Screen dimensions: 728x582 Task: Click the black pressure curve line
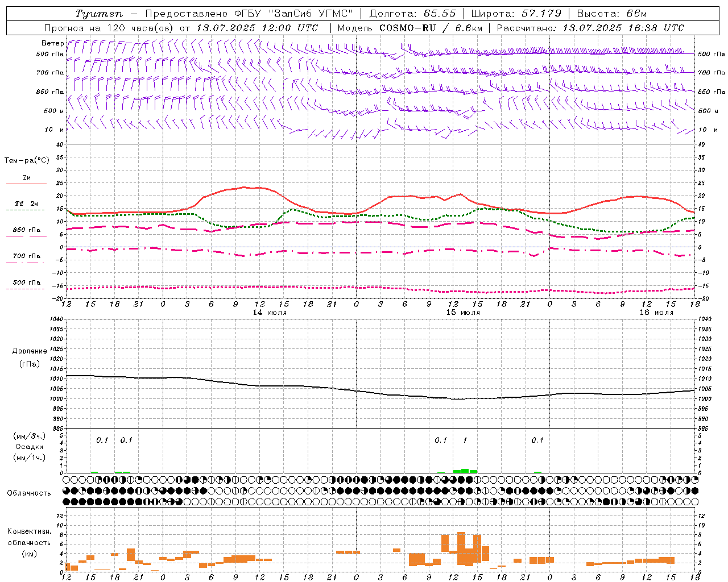(381, 392)
